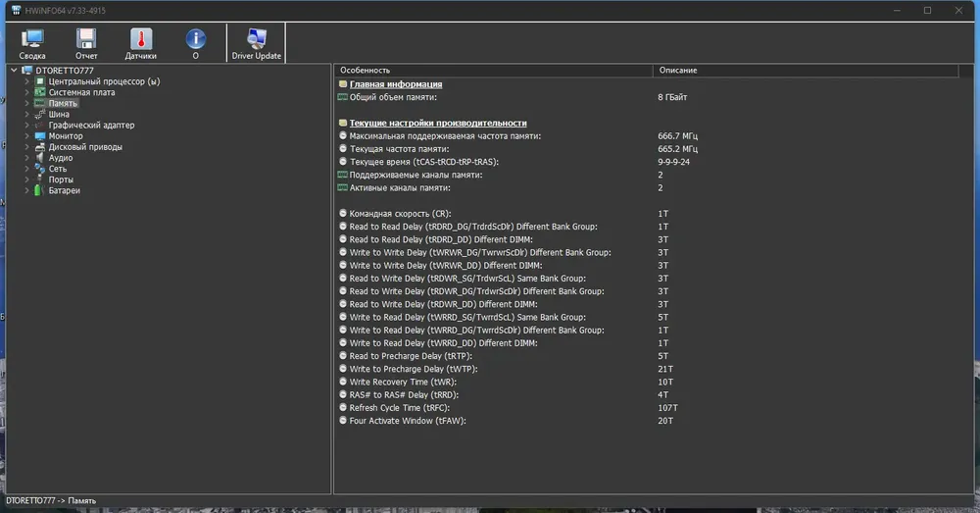Click the Сеть network icon
Image resolution: width=980 pixels, height=513 pixels.
(40, 169)
